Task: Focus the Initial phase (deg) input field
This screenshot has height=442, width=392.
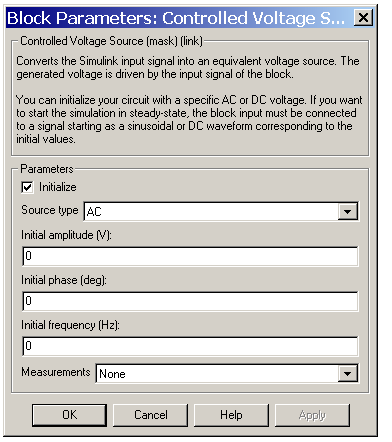Action: [x=190, y=301]
